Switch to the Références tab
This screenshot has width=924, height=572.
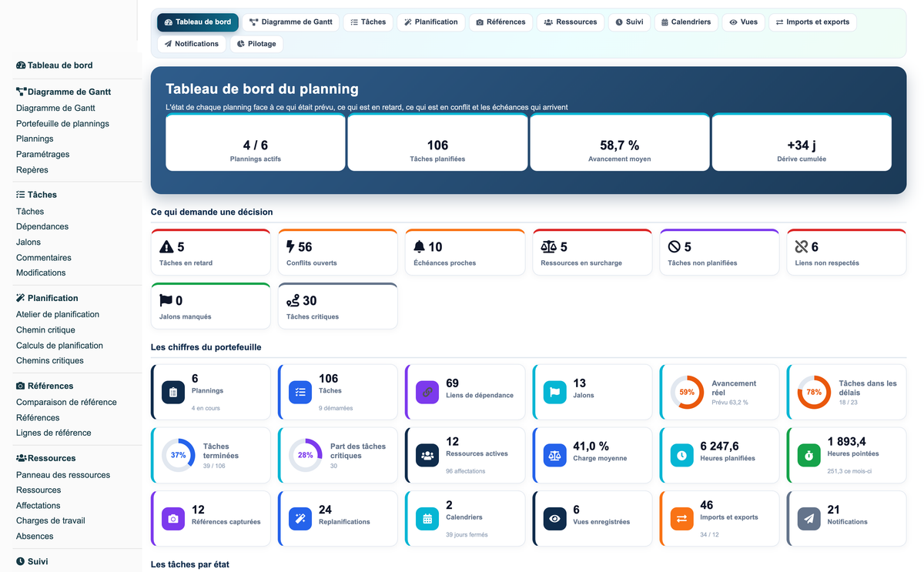[x=501, y=22]
